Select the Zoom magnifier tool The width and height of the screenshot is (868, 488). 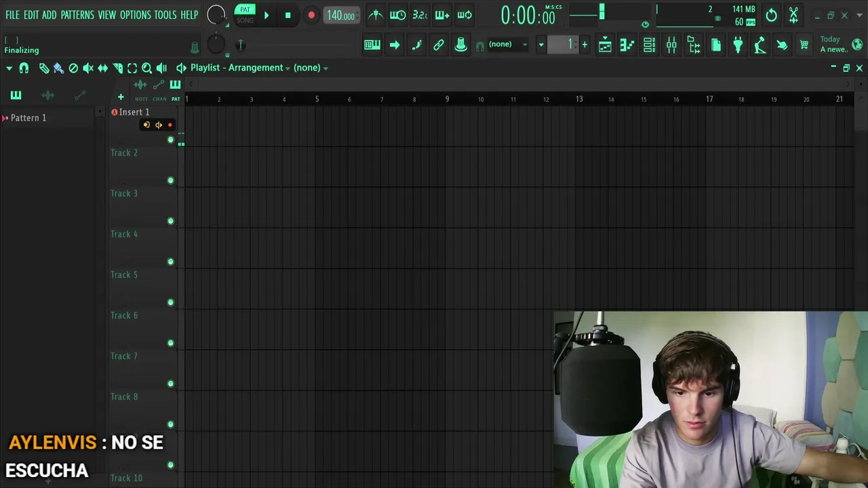pyautogui.click(x=146, y=68)
